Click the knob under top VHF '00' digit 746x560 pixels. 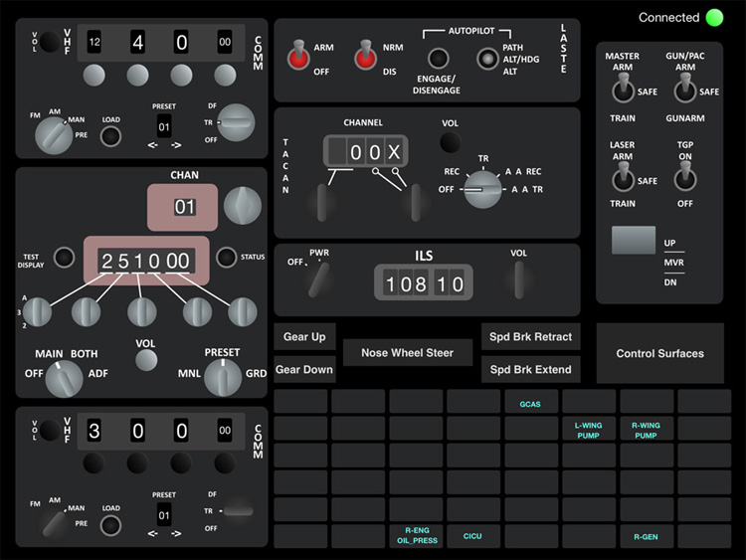point(225,76)
